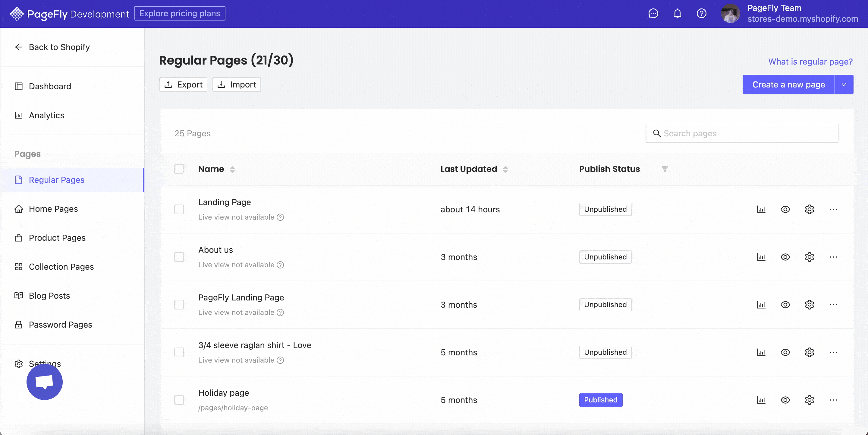Open the PageFly Landing Page title
Viewport: 868px width, 435px height.
pyautogui.click(x=241, y=297)
